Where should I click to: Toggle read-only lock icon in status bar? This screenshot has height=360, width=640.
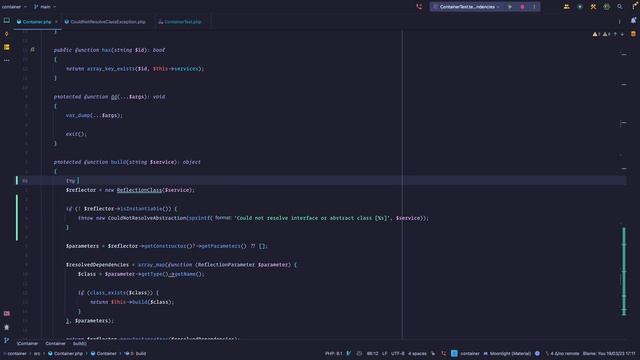[433, 354]
